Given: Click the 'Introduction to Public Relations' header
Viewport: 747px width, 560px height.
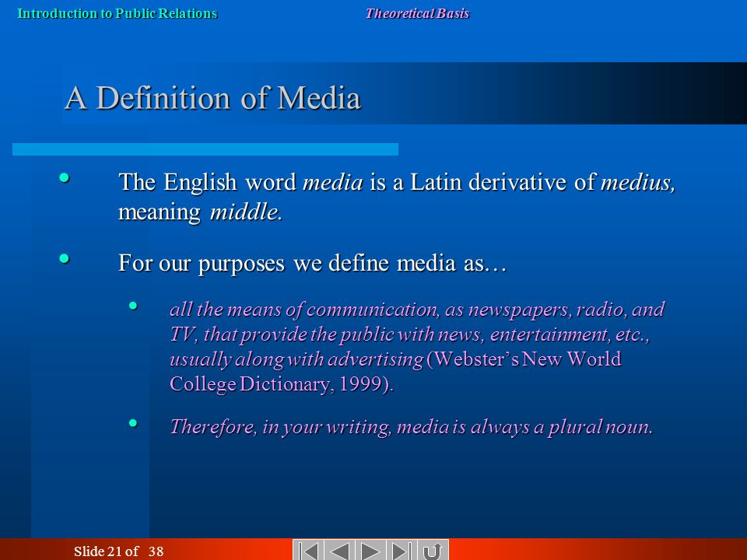Looking at the screenshot, I should (117, 13).
